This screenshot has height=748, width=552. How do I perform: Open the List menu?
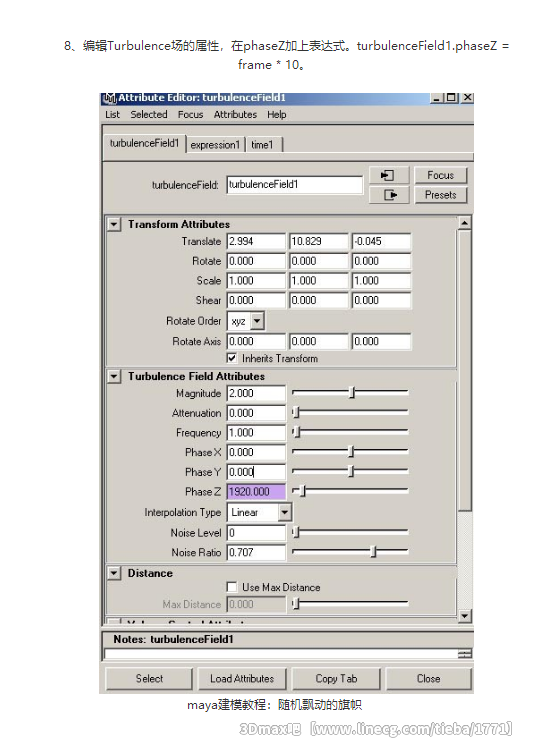coord(113,114)
